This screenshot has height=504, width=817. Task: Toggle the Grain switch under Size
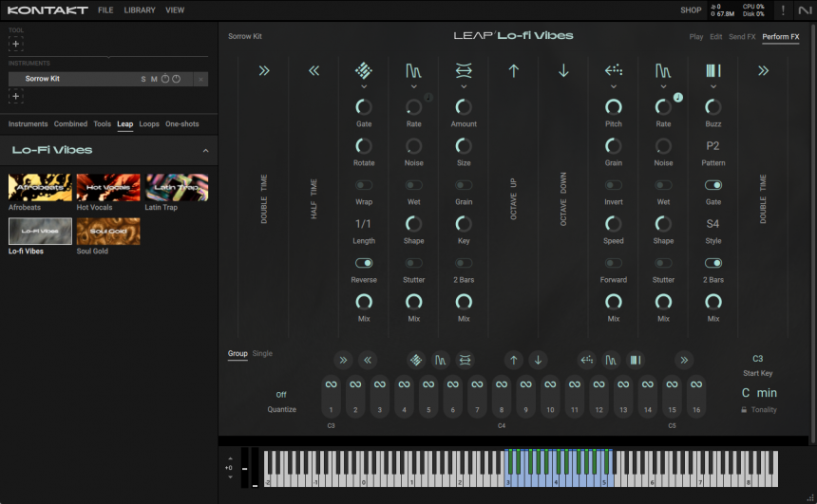coord(464,185)
